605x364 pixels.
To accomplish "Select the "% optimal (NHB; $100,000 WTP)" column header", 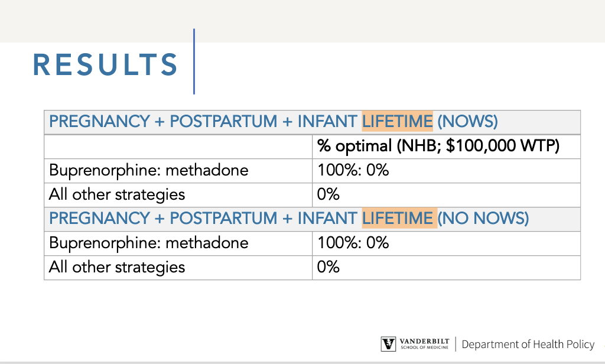I will [x=438, y=146].
